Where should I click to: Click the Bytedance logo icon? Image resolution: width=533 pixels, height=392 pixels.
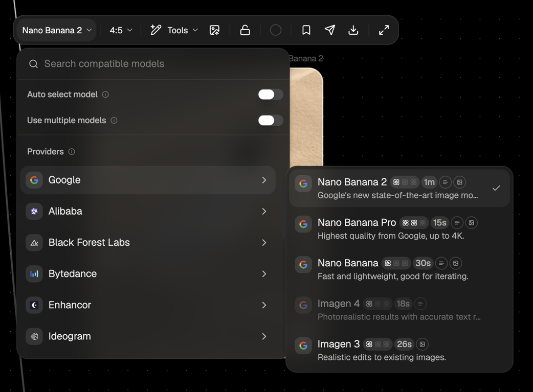[x=34, y=274]
